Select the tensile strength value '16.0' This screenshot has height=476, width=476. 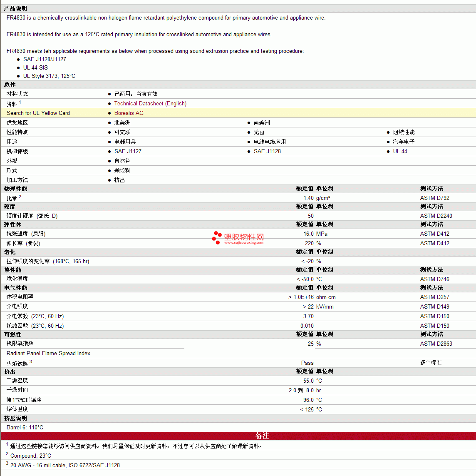(x=308, y=234)
